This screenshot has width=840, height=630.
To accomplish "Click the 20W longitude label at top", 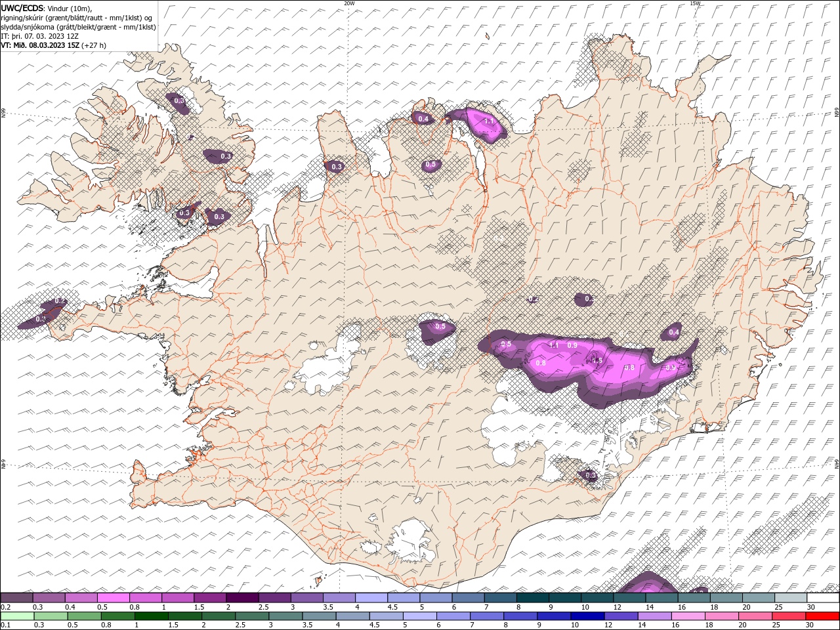I will click(349, 3).
